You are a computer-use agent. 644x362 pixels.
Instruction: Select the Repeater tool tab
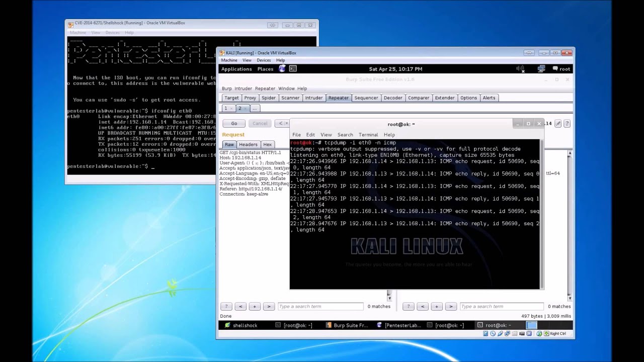pos(339,98)
